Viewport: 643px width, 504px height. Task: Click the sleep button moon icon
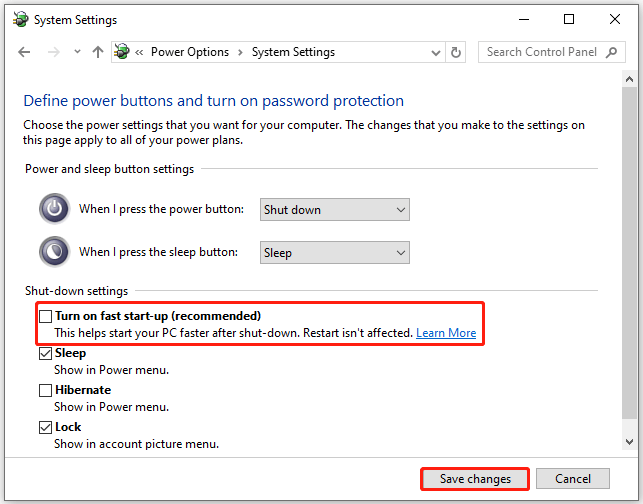click(55, 252)
